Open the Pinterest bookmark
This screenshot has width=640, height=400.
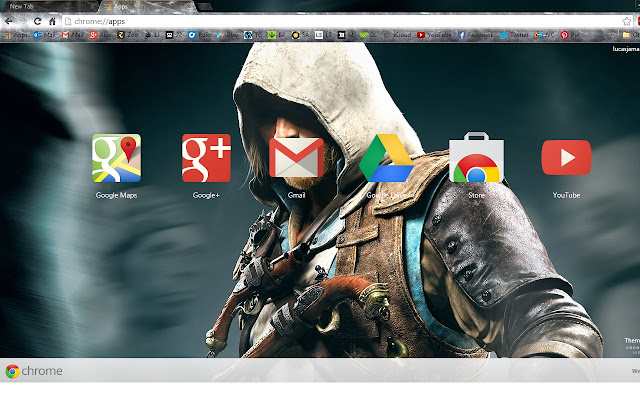click(x=570, y=35)
